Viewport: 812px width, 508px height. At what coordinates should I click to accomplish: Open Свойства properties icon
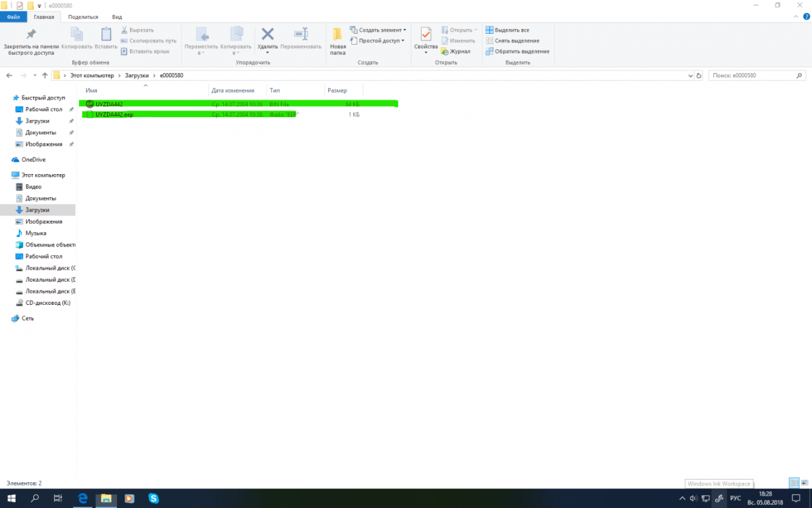pyautogui.click(x=426, y=34)
